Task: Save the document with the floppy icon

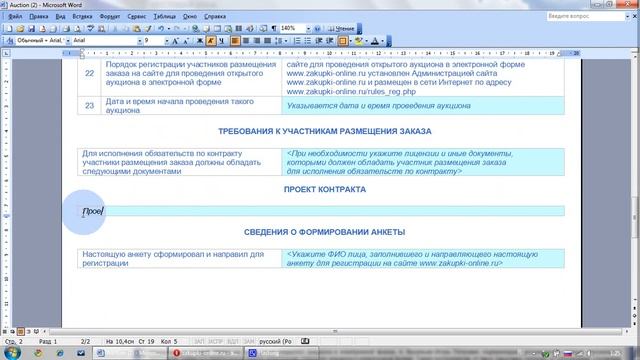Action: coord(31,29)
